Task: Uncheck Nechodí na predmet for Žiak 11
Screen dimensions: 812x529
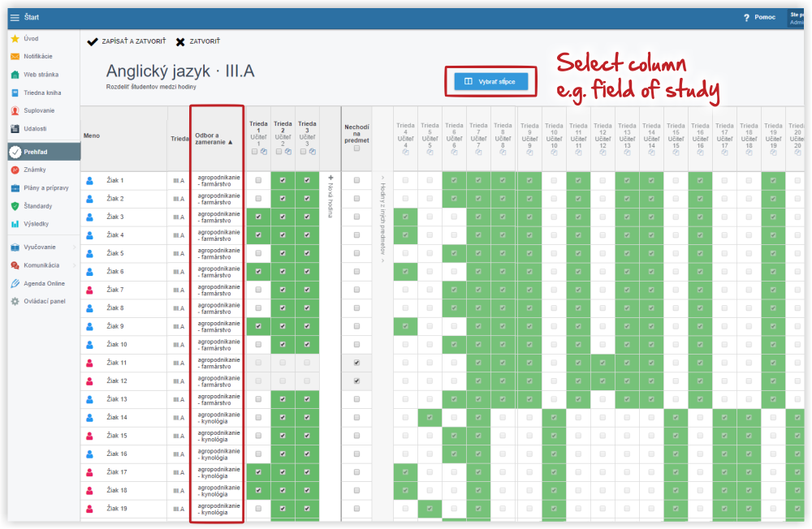Action: pos(356,363)
